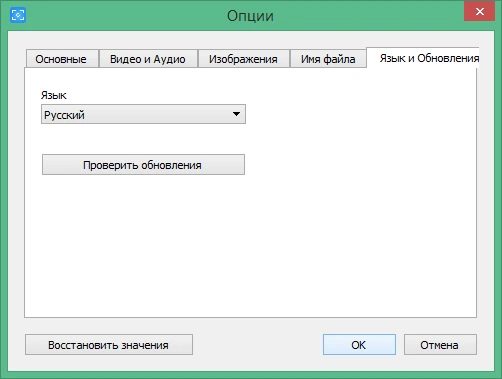Screen dimensions: 502x379
Task: Open the Язык dropdown showing Русский
Action: [143, 114]
